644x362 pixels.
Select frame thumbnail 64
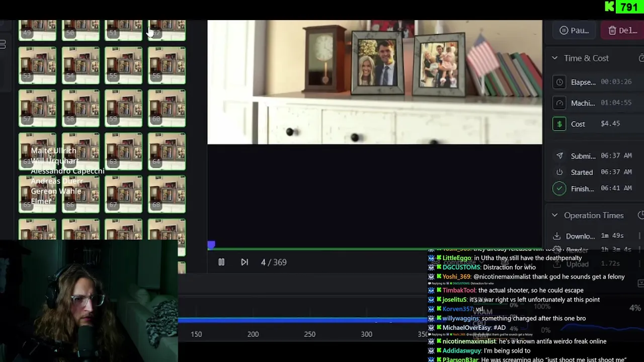167,151
